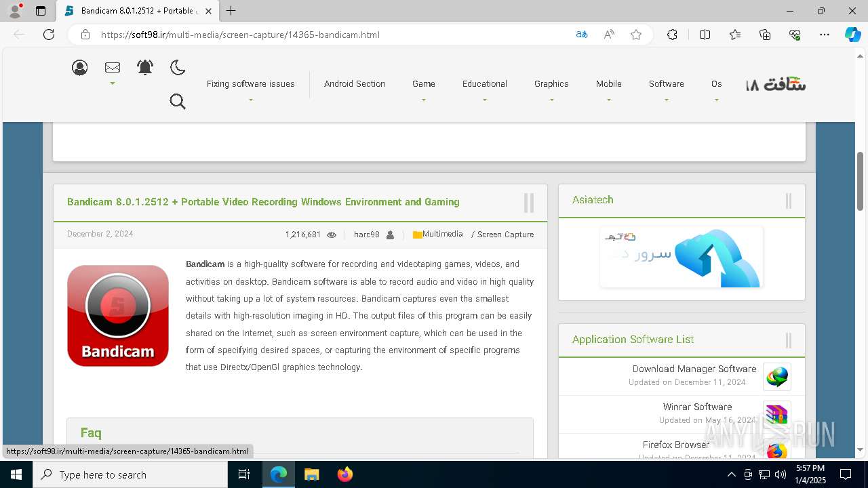Screen dimensions: 868x488
Task: Click the author person icon
Action: 390,235
